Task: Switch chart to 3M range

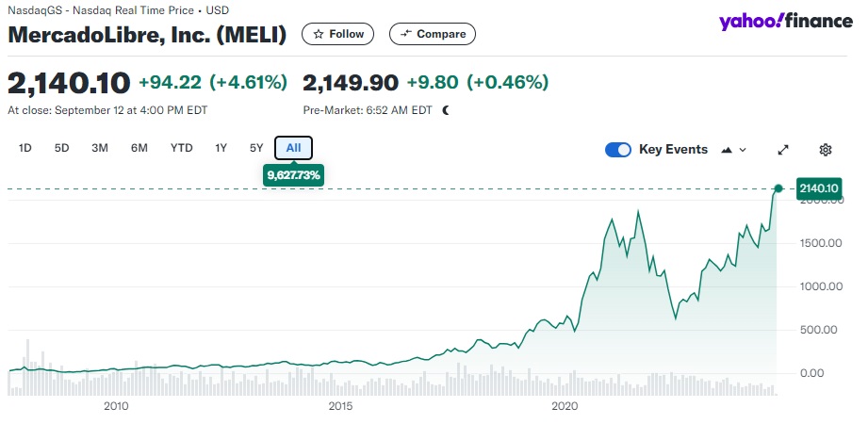Action: coord(100,148)
